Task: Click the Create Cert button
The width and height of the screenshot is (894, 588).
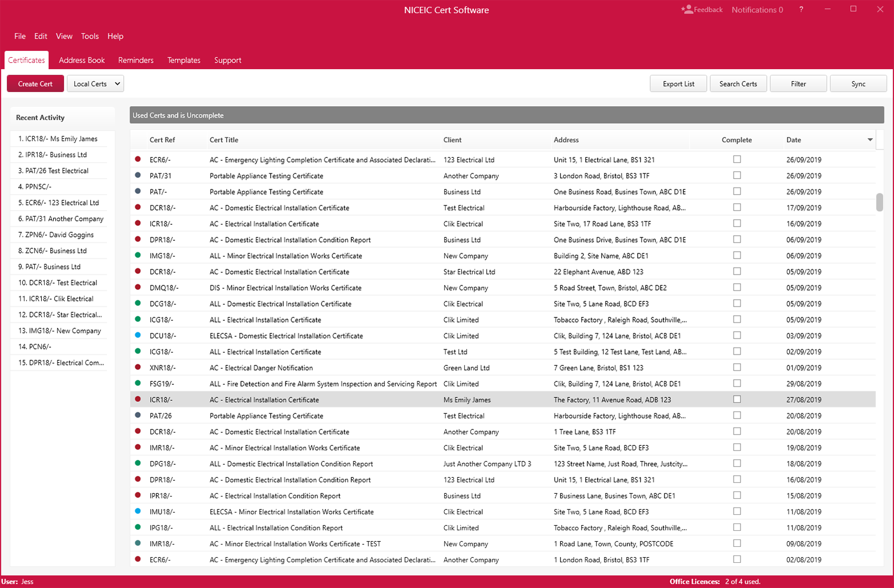Action: [35, 84]
